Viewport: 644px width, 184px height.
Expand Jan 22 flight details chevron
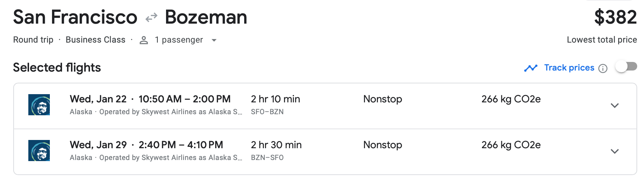pos(615,106)
